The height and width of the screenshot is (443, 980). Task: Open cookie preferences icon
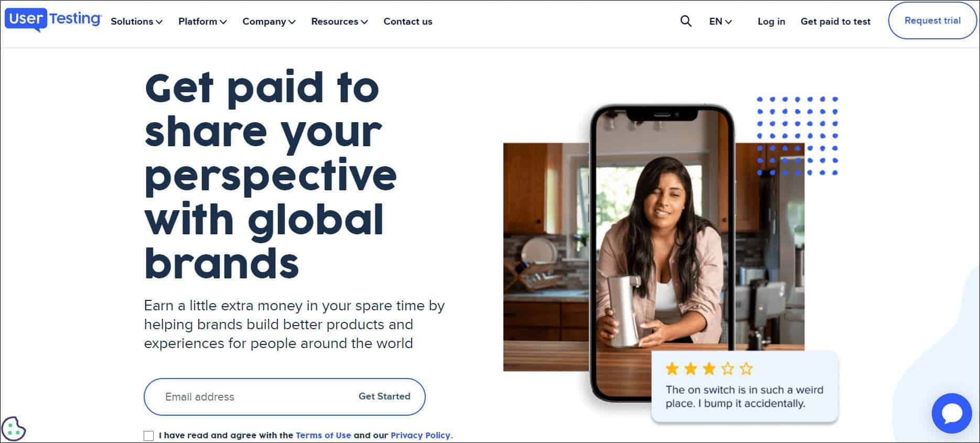click(14, 429)
